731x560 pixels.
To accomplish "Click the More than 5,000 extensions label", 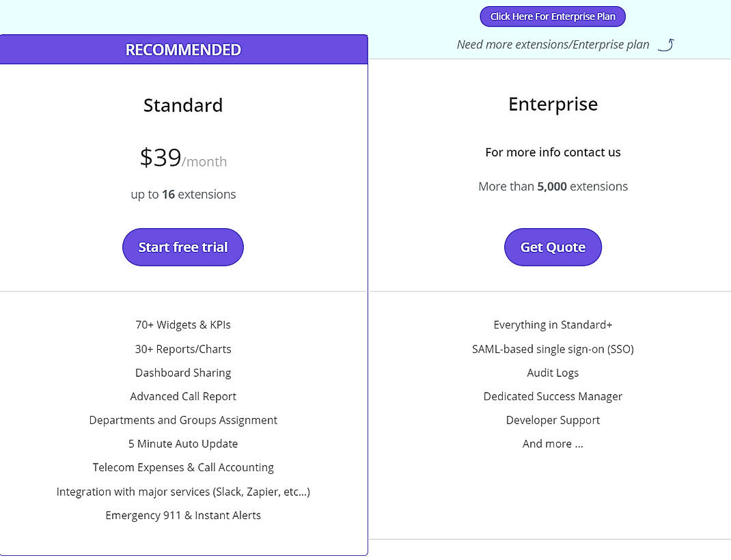I will (553, 186).
